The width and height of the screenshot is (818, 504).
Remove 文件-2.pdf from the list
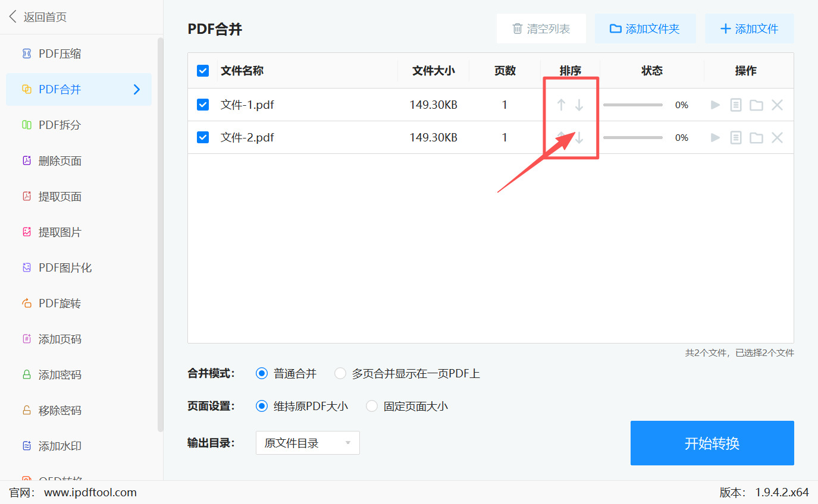coord(778,137)
